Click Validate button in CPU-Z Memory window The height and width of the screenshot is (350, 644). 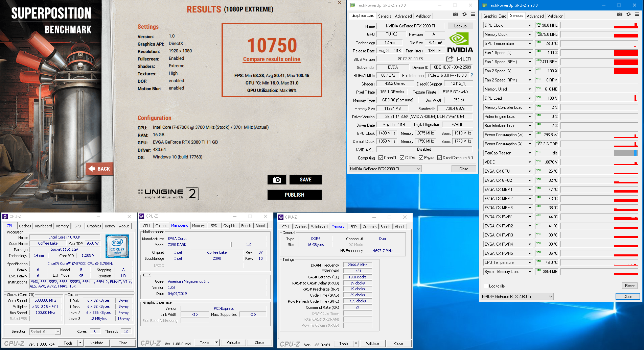click(x=372, y=344)
